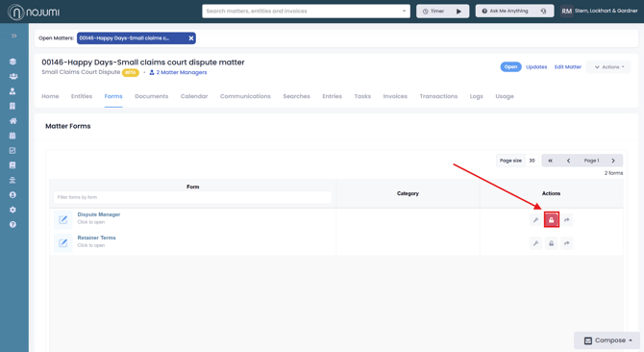Click the BETA badge
The height and width of the screenshot is (352, 644).
point(130,73)
